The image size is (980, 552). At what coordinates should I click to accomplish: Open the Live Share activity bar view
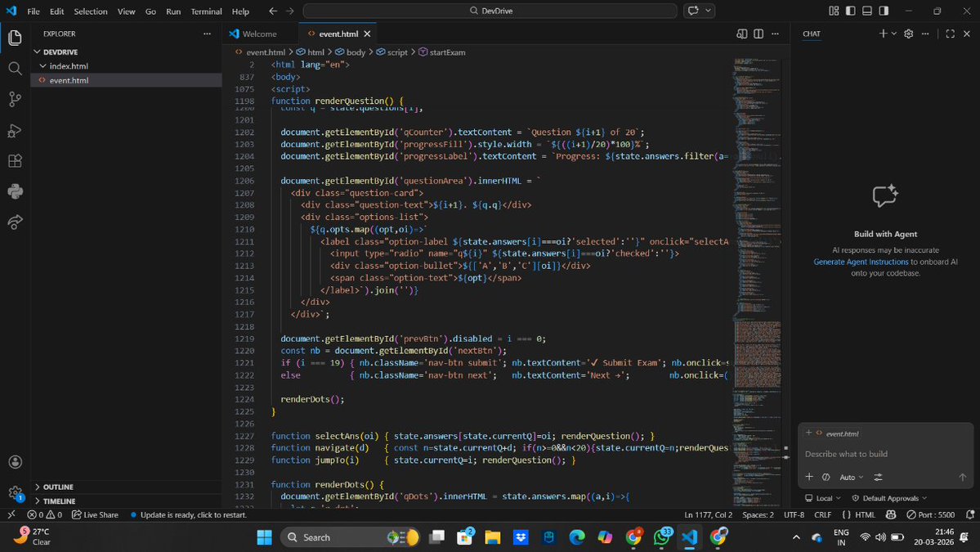pos(15,222)
